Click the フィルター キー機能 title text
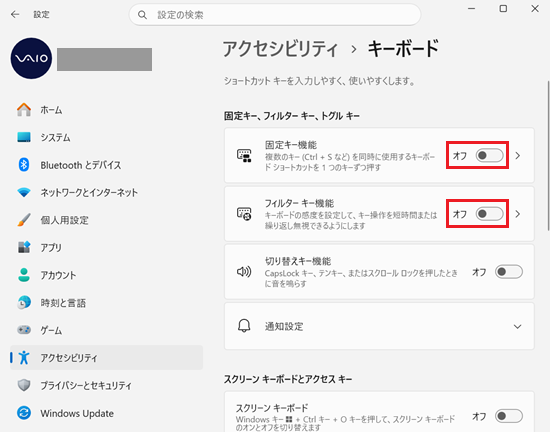Viewport: 550px width, 432px height. [299, 203]
